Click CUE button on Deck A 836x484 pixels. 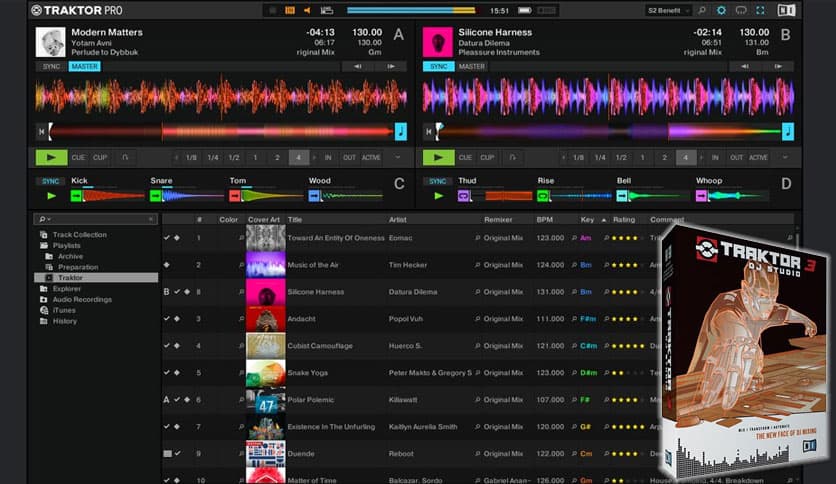78,157
